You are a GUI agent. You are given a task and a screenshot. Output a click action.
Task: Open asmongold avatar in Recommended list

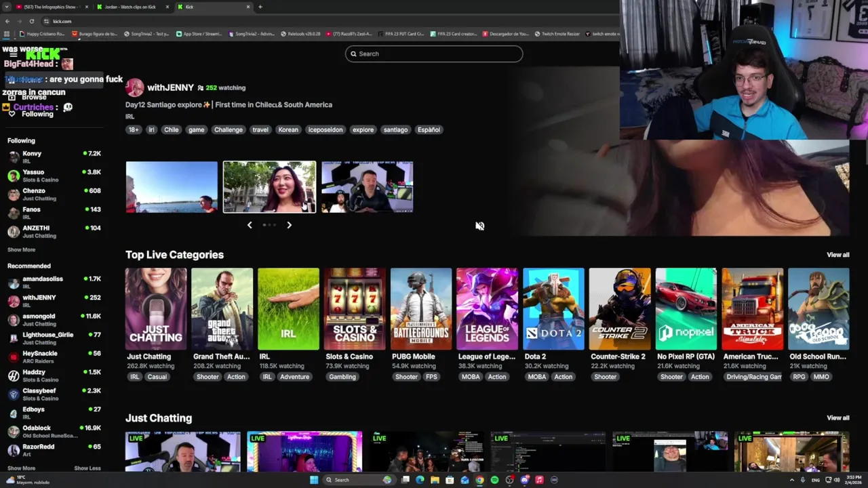tap(14, 319)
